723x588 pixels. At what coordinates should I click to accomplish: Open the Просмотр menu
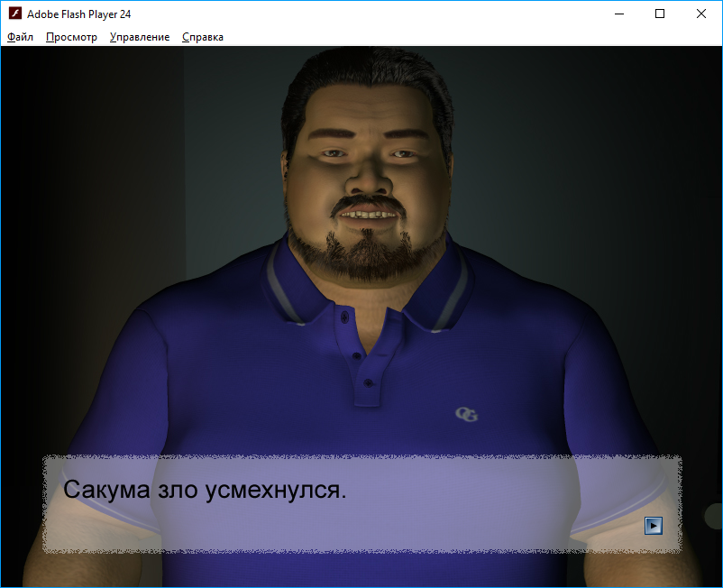pyautogui.click(x=71, y=37)
